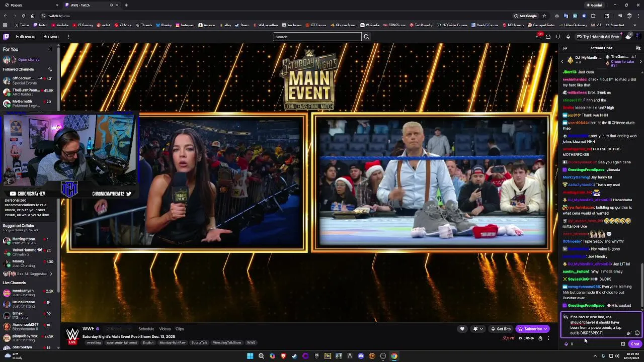Click the Get Bits button
Viewport: 644px width, 362px height.
(x=501, y=329)
